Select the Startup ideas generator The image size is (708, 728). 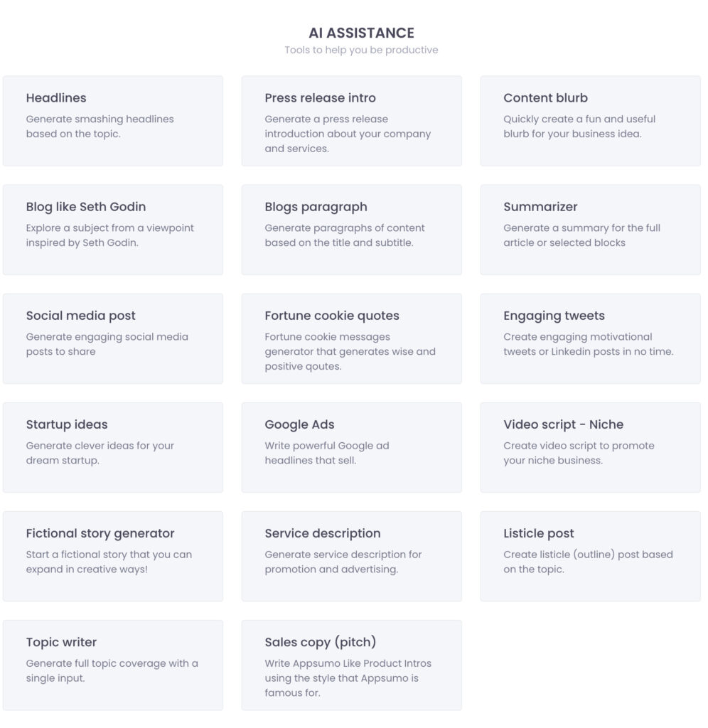(112, 446)
